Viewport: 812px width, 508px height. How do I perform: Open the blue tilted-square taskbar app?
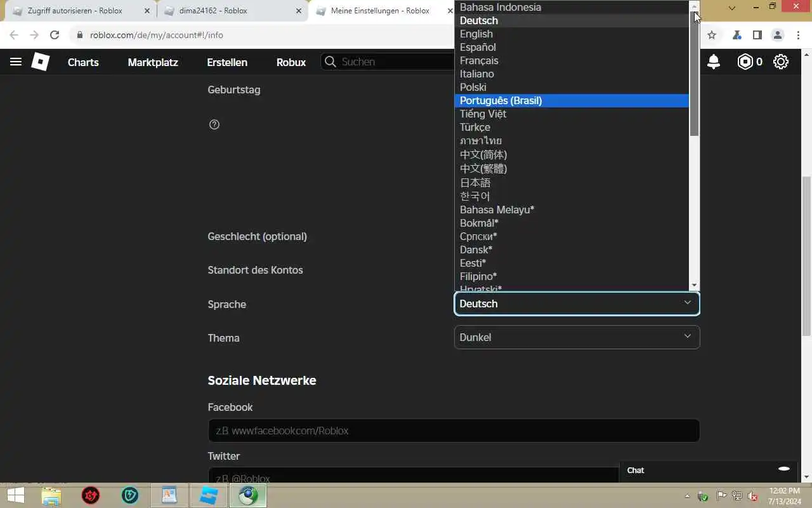tap(209, 495)
